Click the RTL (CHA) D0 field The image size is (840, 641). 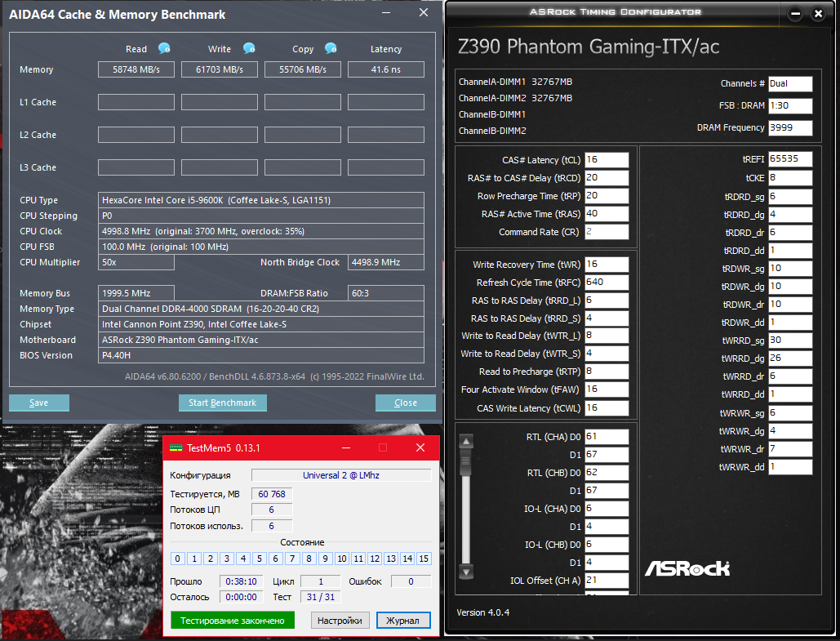pyautogui.click(x=607, y=437)
